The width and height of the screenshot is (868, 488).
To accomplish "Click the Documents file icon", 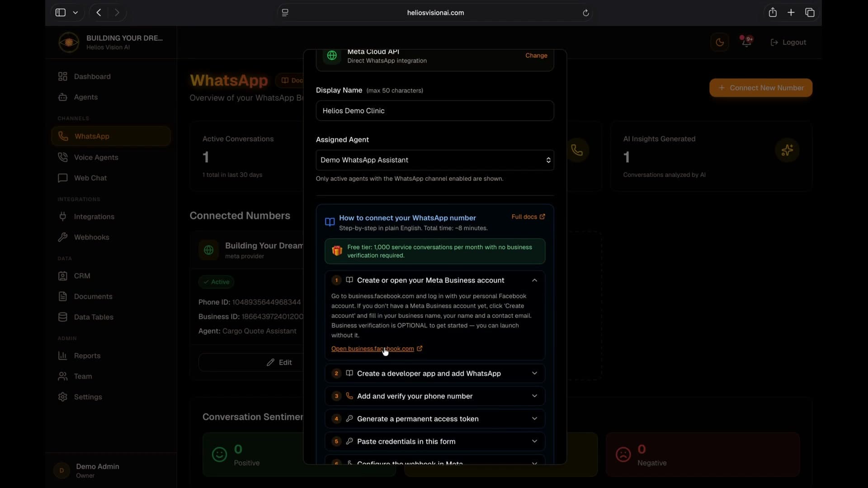I will click(63, 296).
